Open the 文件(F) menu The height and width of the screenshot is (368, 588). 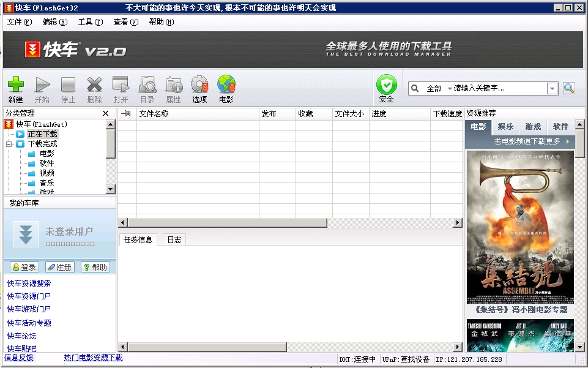click(20, 22)
